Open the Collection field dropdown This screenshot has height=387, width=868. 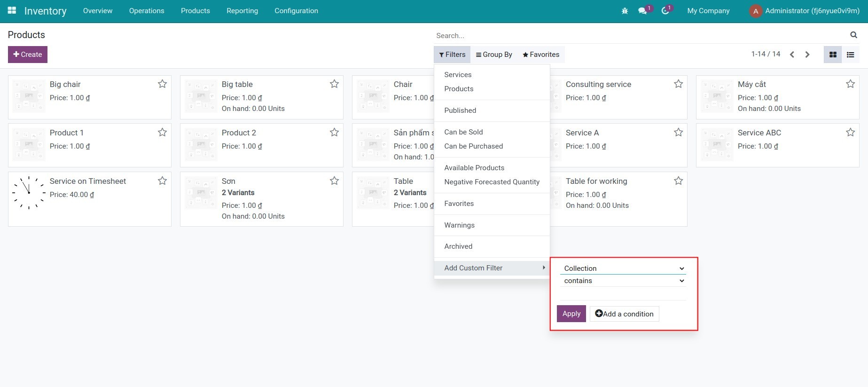(x=623, y=269)
